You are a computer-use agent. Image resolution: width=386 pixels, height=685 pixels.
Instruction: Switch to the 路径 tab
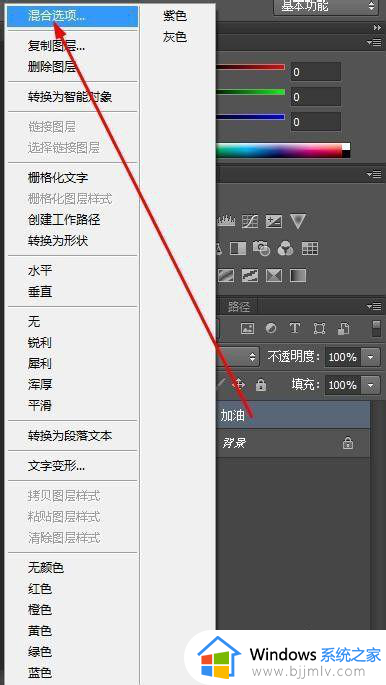click(239, 307)
